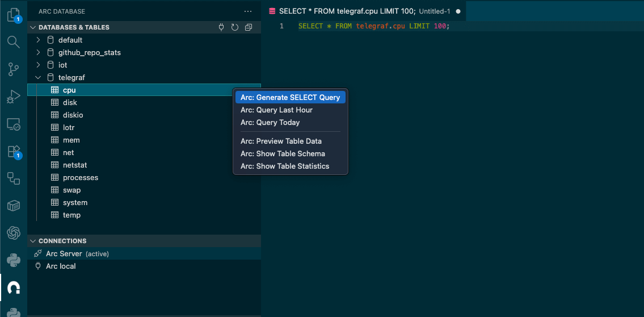Expand the github_repo_stats database

(x=38, y=52)
